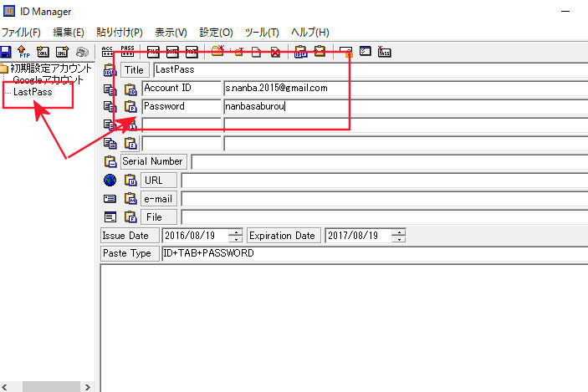Click the e-mail input field
Viewport: 588px width, 392px height.
pyautogui.click(x=385, y=199)
